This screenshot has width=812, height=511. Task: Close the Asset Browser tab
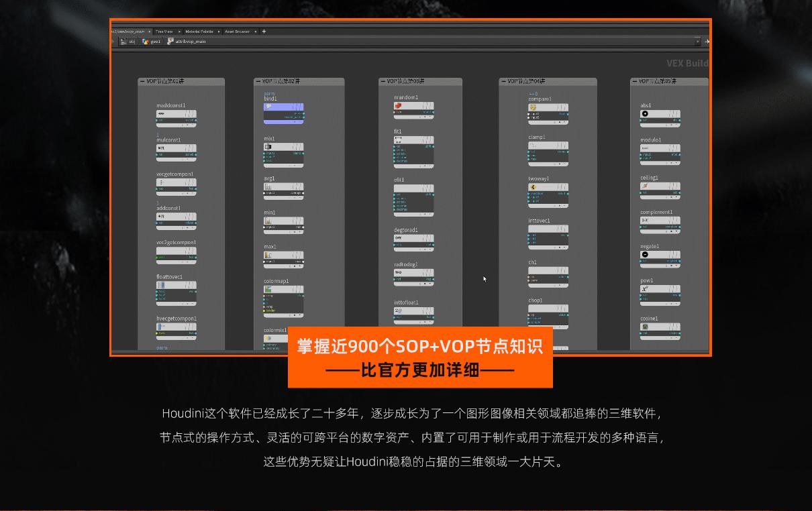click(x=255, y=32)
